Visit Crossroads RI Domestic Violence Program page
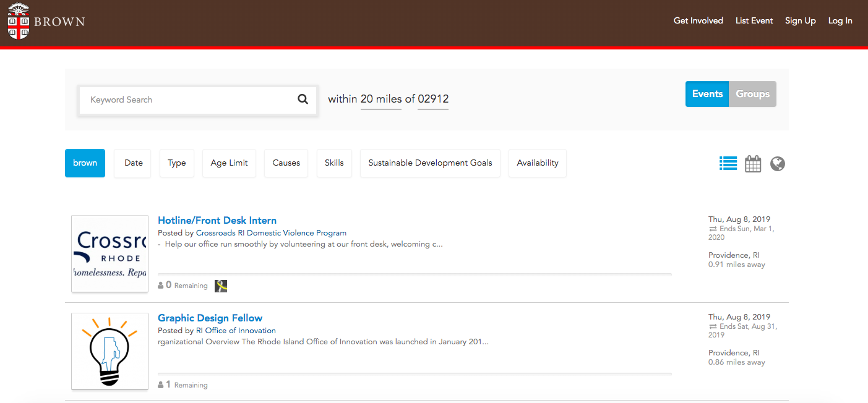 tap(271, 233)
